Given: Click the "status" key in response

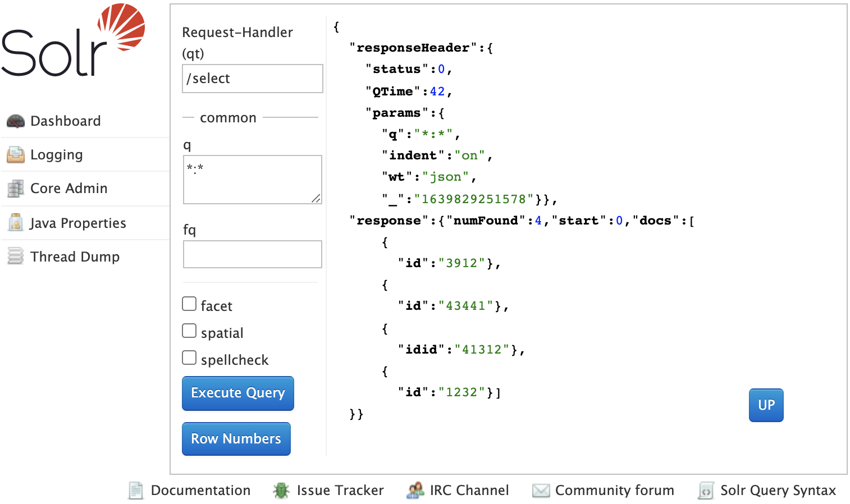Looking at the screenshot, I should pos(397,69).
